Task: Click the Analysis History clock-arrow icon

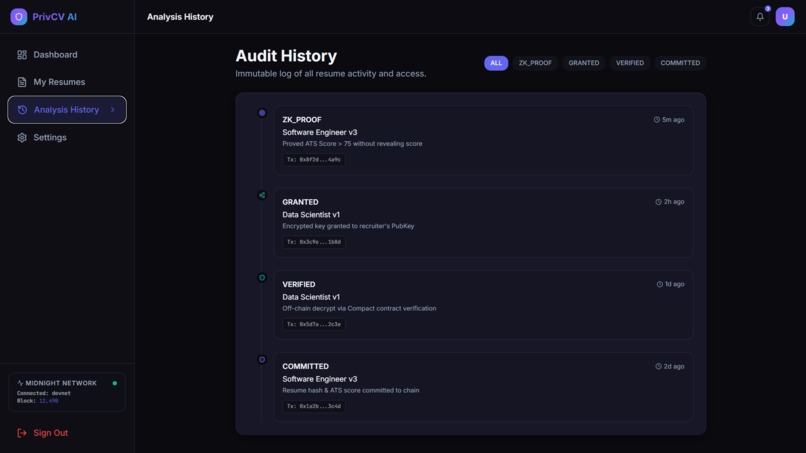Action: point(22,110)
